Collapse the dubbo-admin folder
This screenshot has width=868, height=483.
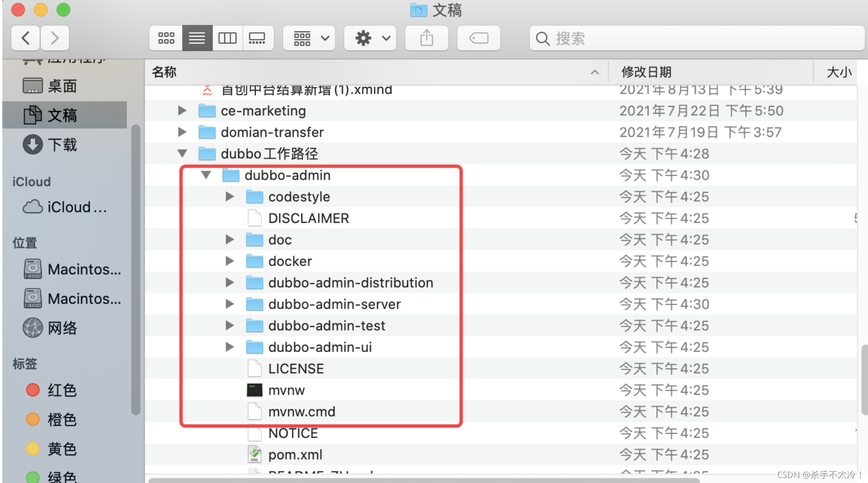[x=206, y=175]
